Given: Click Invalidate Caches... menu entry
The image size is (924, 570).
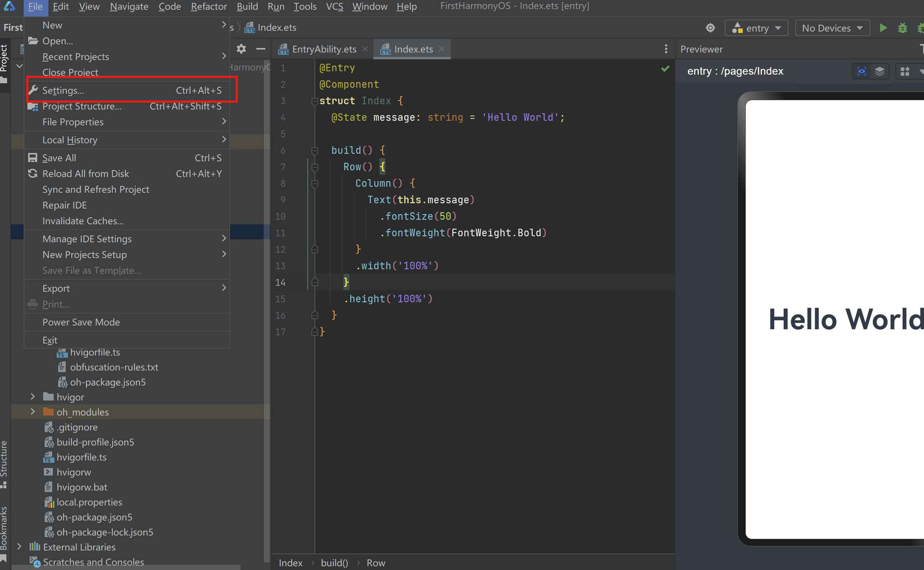Looking at the screenshot, I should pyautogui.click(x=83, y=221).
